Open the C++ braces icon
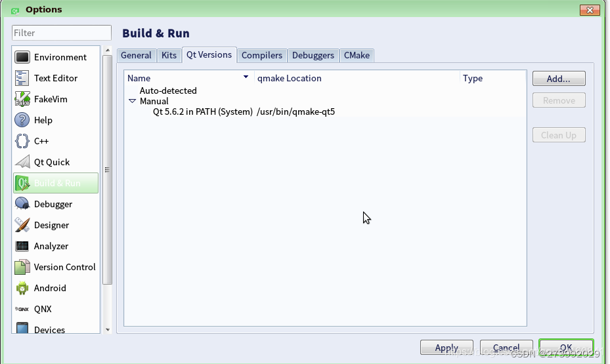This screenshot has width=610, height=364. tap(22, 141)
